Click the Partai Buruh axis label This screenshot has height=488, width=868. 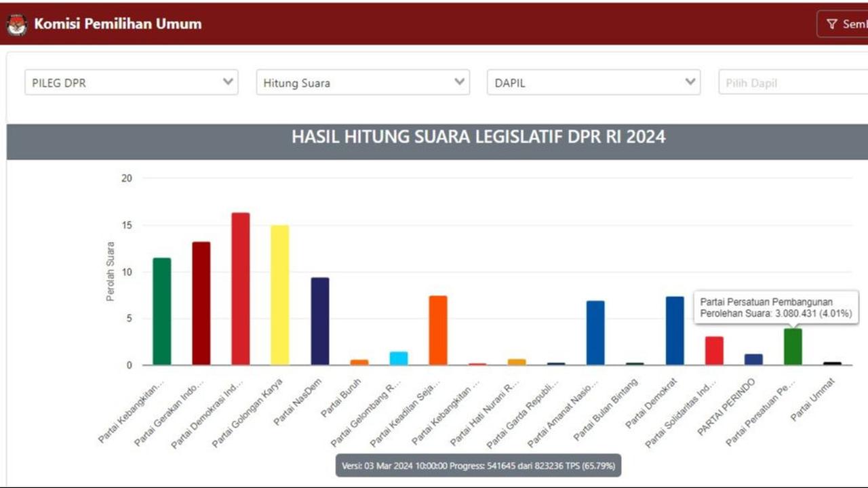[x=342, y=399]
